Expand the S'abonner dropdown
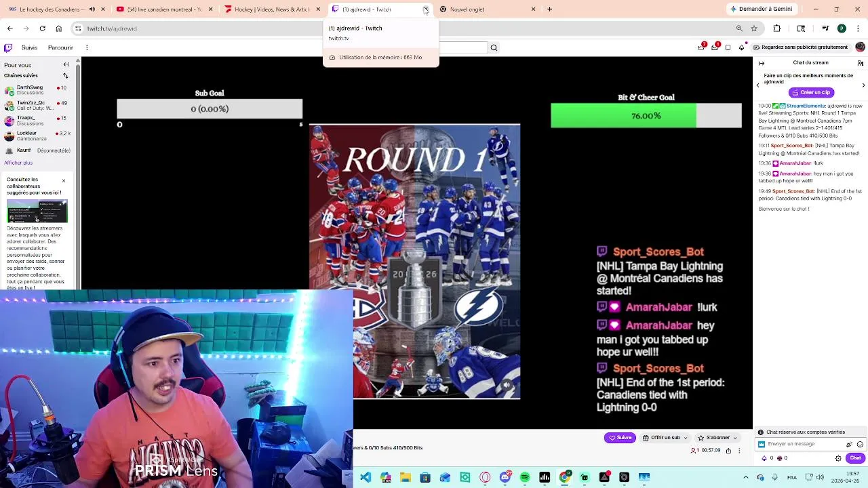The width and height of the screenshot is (868, 488). point(717,438)
